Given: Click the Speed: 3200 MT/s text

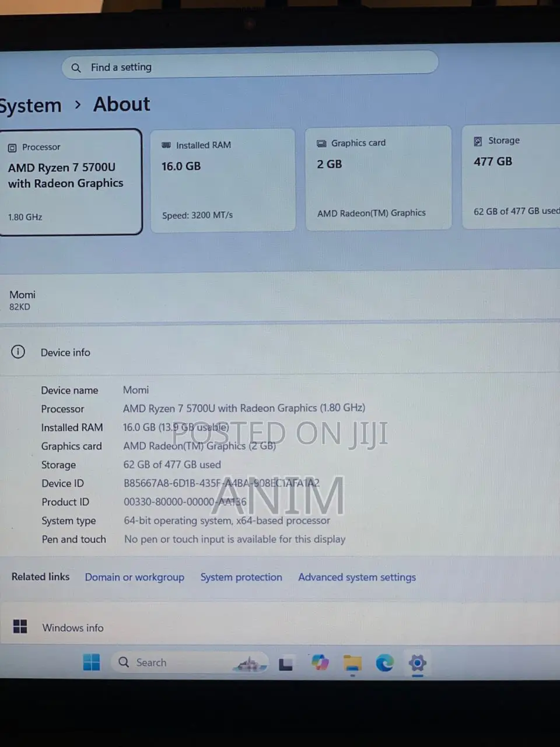Looking at the screenshot, I should (197, 215).
